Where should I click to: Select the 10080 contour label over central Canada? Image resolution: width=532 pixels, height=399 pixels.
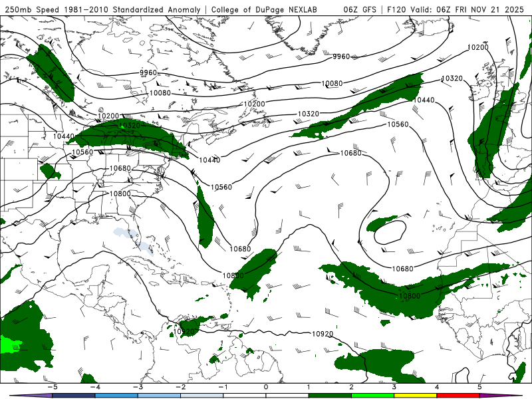[x=160, y=92]
